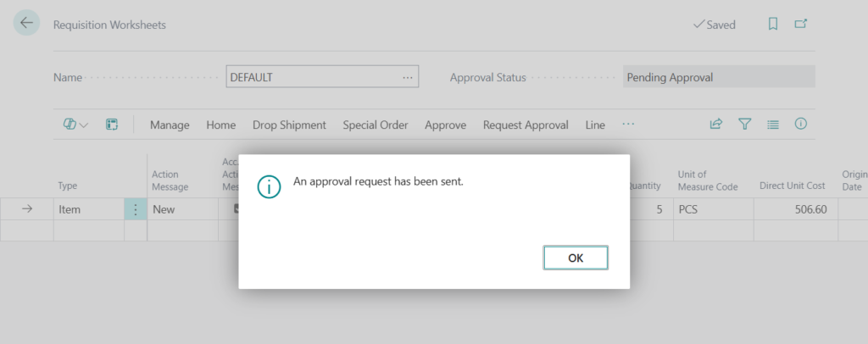868x344 pixels.
Task: Open page in new window icon
Action: pos(800,25)
